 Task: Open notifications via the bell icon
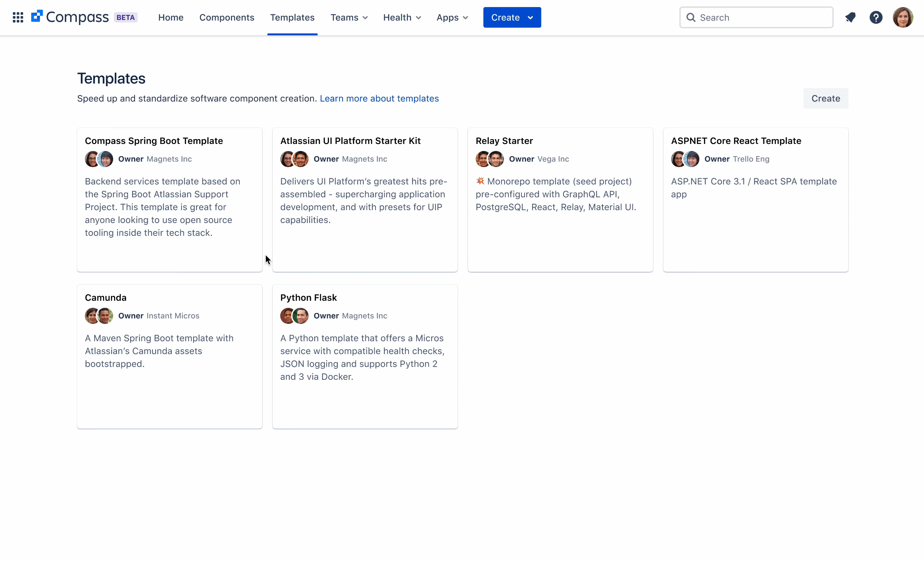tap(850, 17)
